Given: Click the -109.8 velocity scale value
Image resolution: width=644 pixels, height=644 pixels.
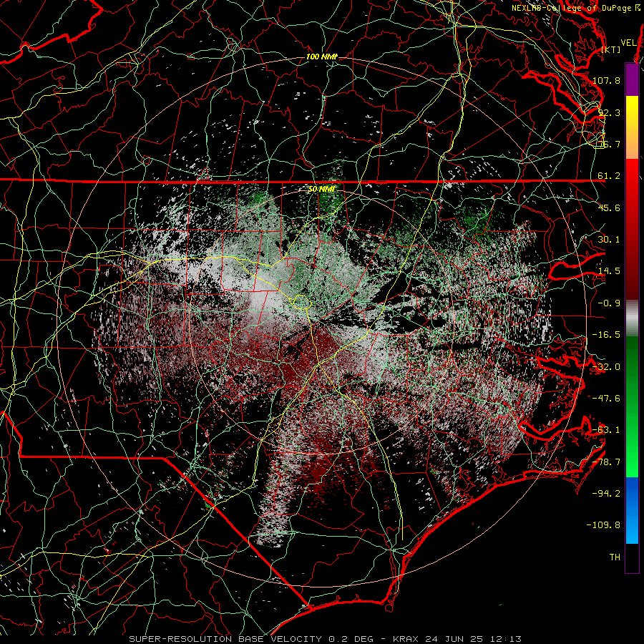Looking at the screenshot, I should (603, 525).
